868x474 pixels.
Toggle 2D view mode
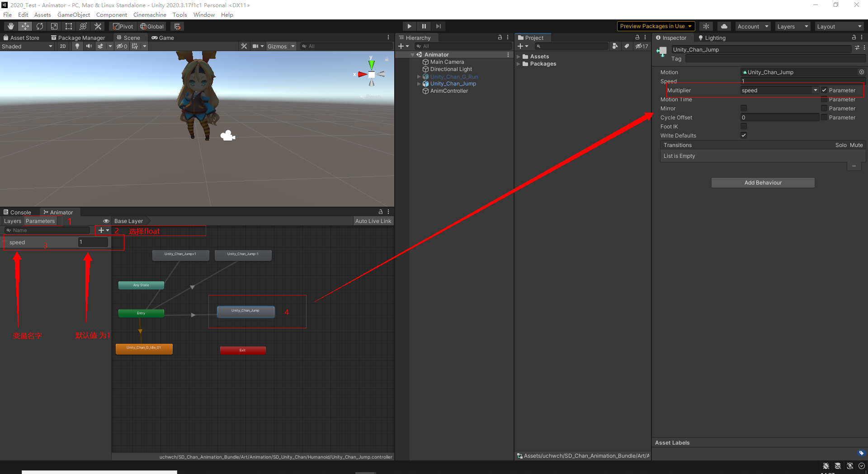pos(63,46)
